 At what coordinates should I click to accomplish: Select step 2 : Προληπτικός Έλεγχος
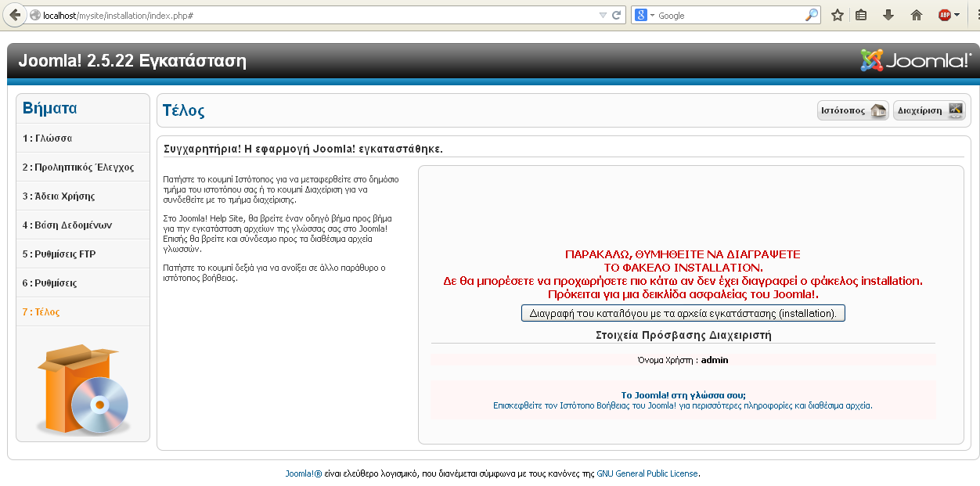pyautogui.click(x=83, y=167)
